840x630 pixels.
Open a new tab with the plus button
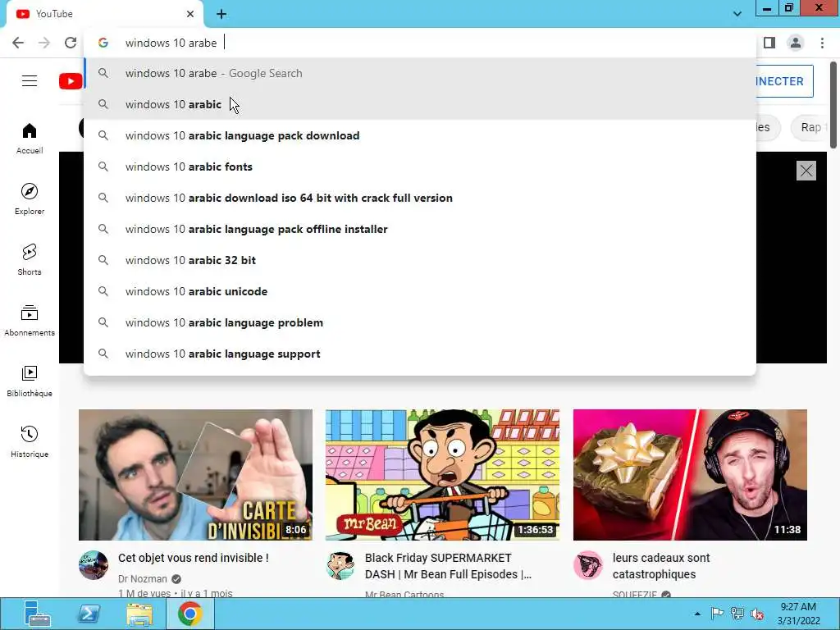221,15
